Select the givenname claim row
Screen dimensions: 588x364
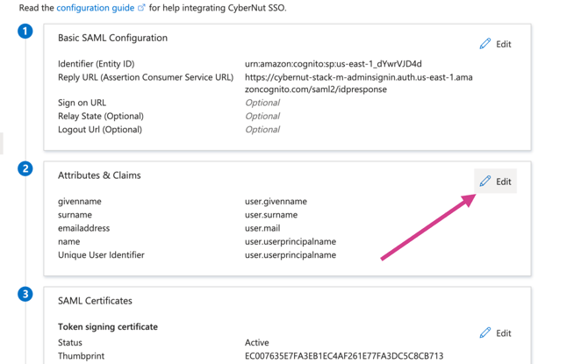pyautogui.click(x=80, y=202)
